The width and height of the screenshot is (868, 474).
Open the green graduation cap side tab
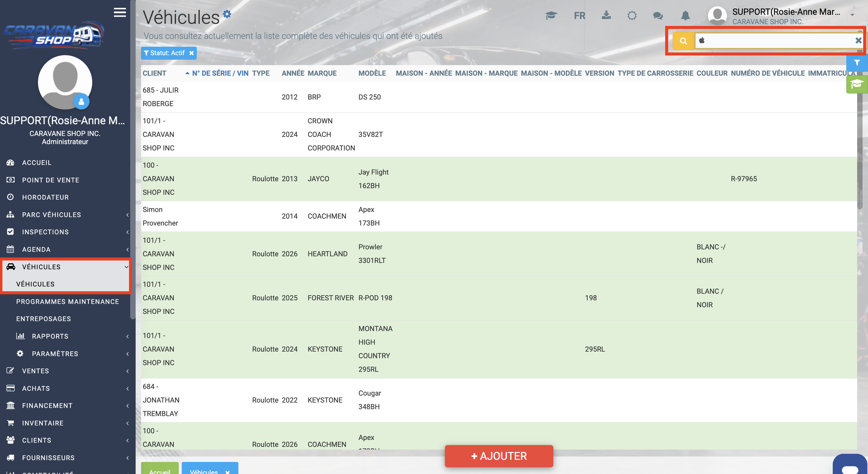point(857,84)
